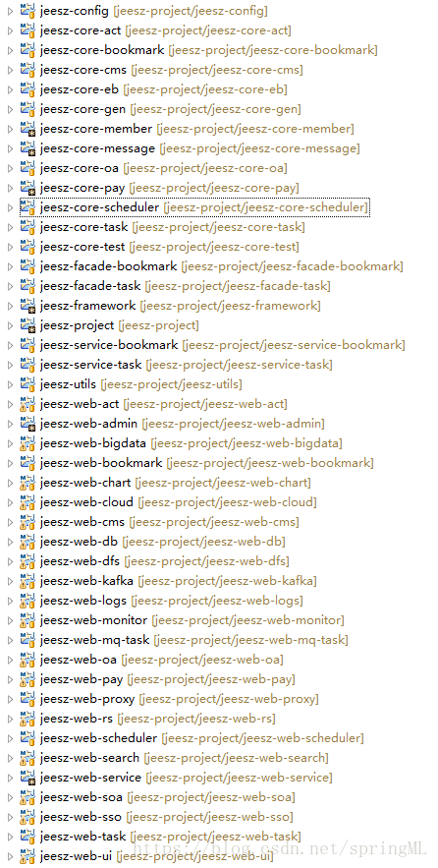Select the jeesz-web-cms project name

point(82,521)
